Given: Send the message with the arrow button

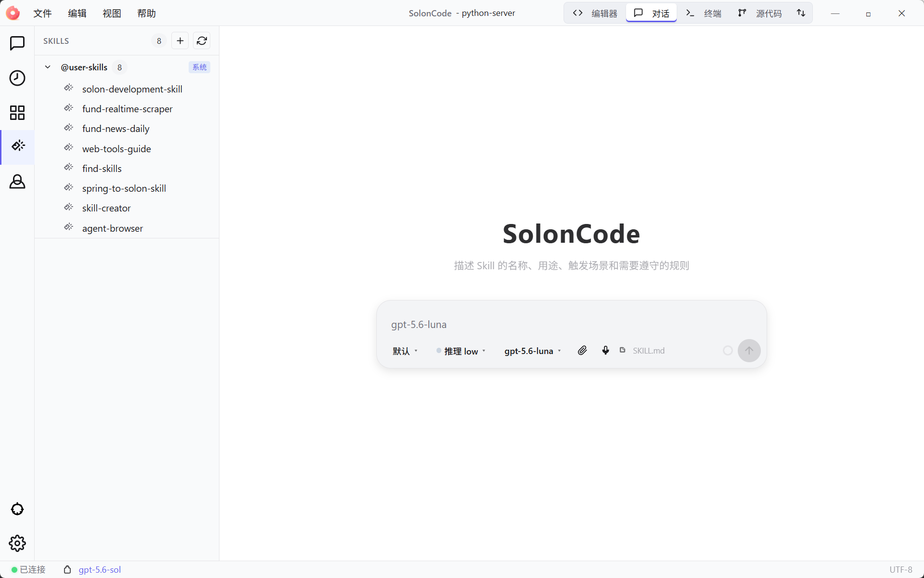Looking at the screenshot, I should point(749,351).
